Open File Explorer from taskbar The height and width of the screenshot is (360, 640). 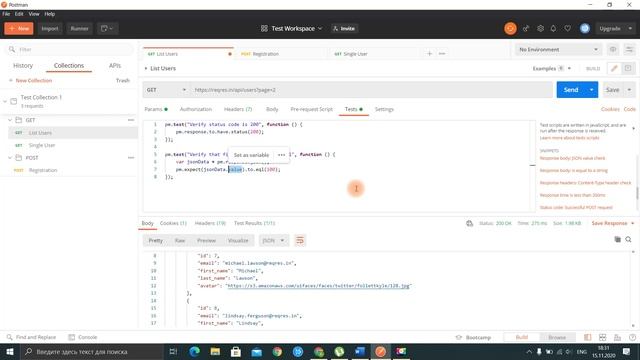coord(215,351)
